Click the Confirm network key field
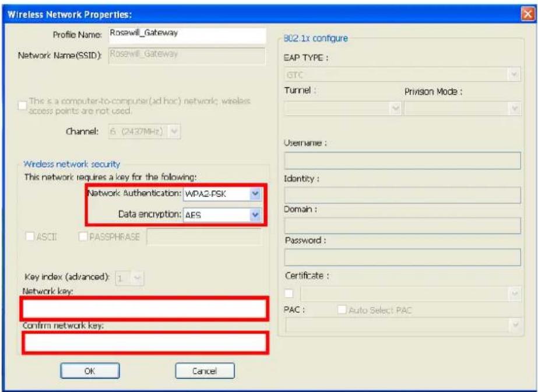This screenshot has height=392, width=538. tap(145, 342)
